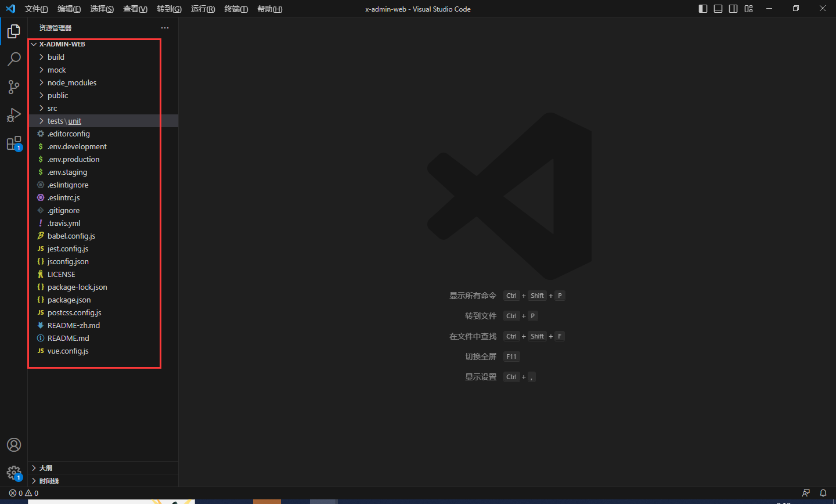Click 在文件中查找 in the welcome hints
This screenshot has height=504, width=836.
pyautogui.click(x=473, y=336)
